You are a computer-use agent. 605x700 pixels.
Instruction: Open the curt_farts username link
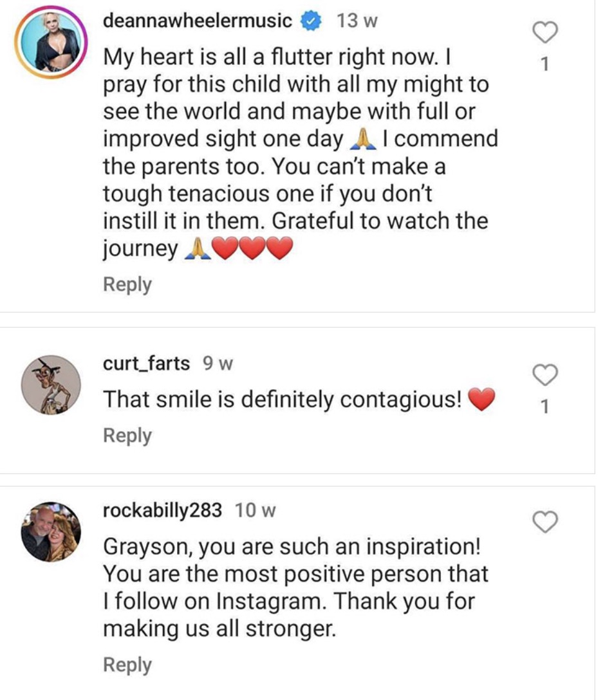[x=147, y=364]
